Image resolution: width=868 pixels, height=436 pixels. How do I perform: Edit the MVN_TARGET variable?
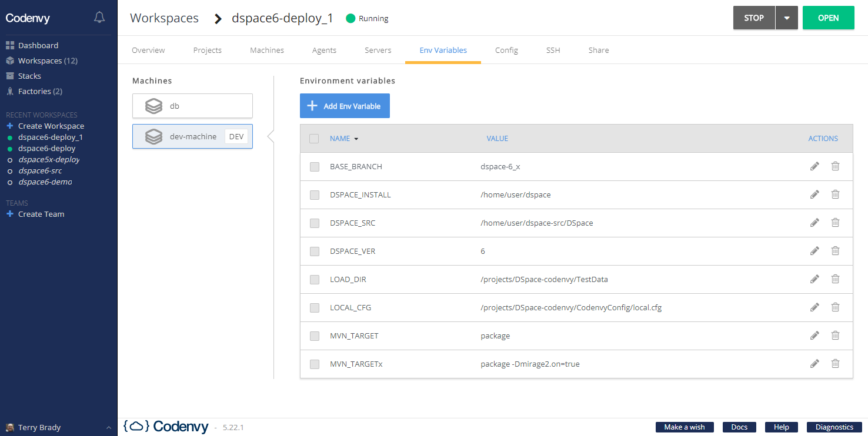tap(814, 336)
